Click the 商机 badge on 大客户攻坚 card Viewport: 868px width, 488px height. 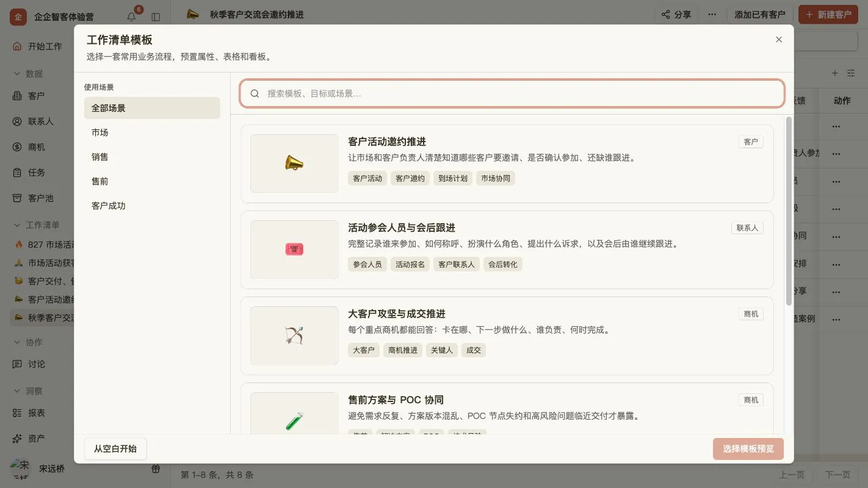pos(751,314)
